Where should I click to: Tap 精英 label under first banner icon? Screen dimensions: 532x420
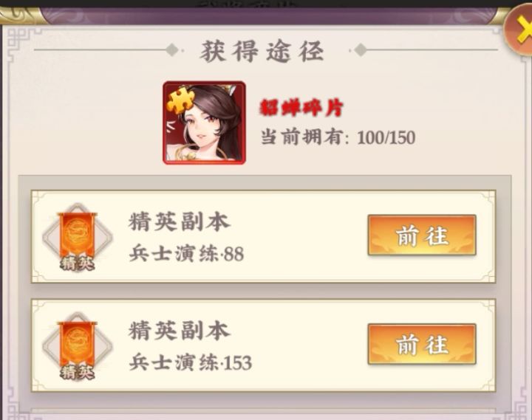click(x=78, y=264)
